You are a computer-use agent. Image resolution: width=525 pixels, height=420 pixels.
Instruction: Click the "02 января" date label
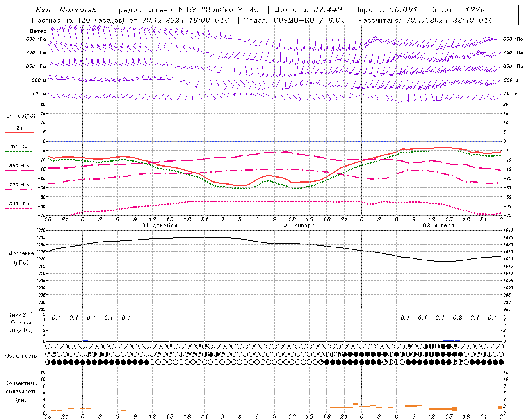pyautogui.click(x=438, y=226)
